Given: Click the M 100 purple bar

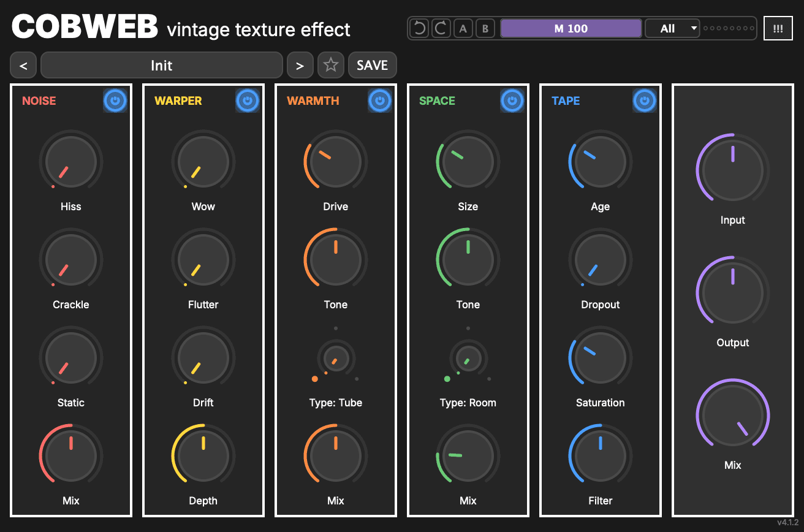Looking at the screenshot, I should point(571,28).
